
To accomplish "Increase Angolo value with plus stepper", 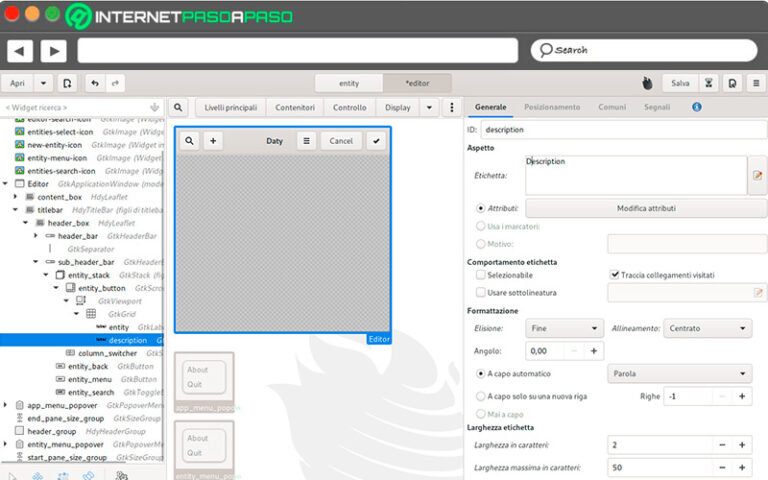I will click(593, 351).
